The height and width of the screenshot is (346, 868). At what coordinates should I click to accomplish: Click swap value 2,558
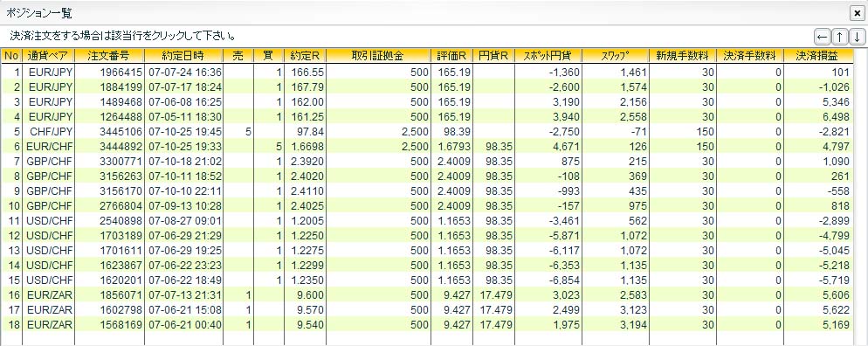click(x=634, y=117)
